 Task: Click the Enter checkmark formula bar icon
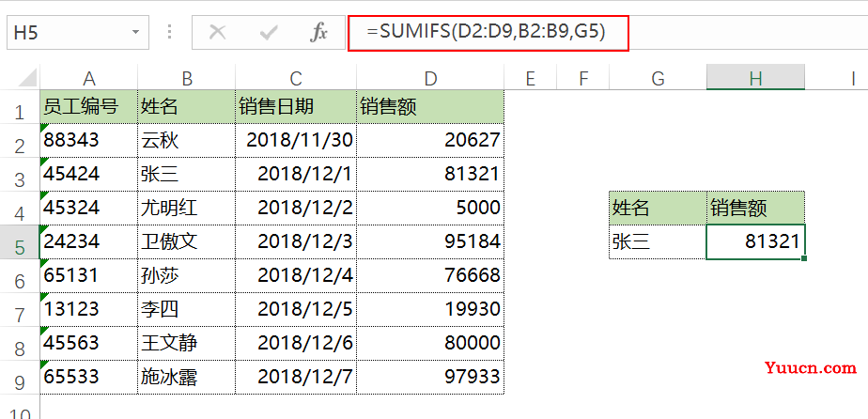pos(269,33)
